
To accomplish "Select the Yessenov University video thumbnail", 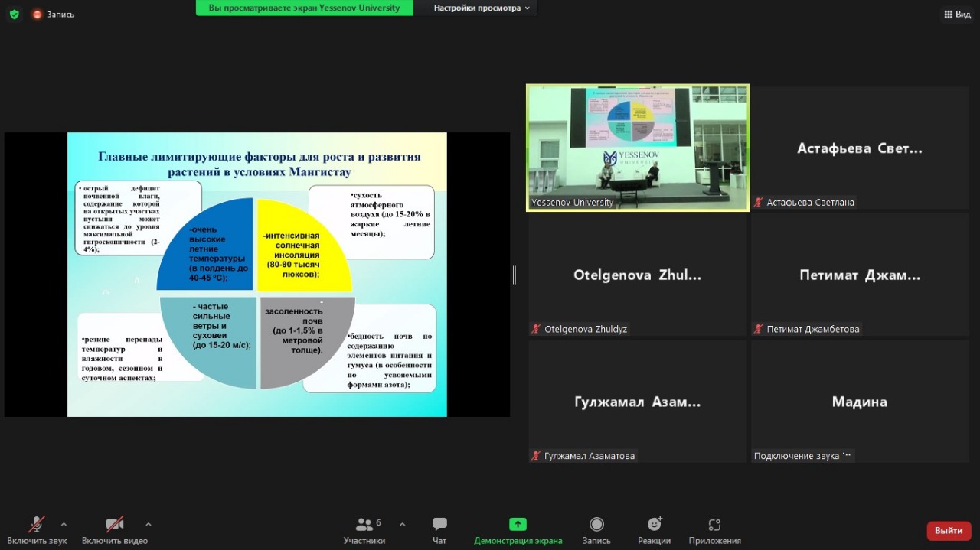I will click(638, 147).
